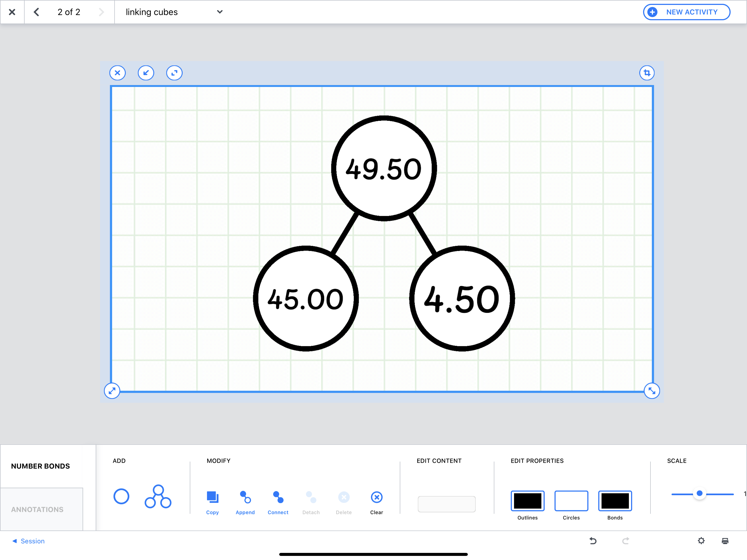The image size is (747, 560).
Task: Minimize the canvas with the diagonal arrow icon
Action: point(146,73)
